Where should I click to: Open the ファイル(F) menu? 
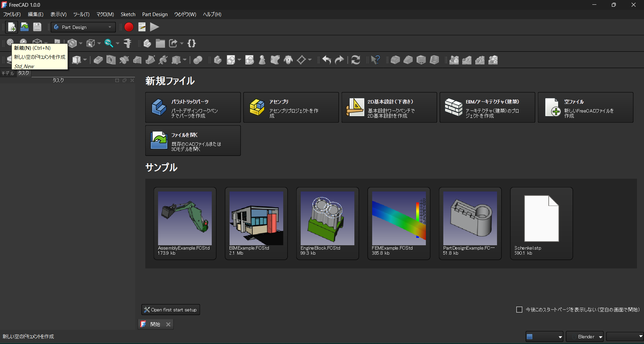pos(12,14)
